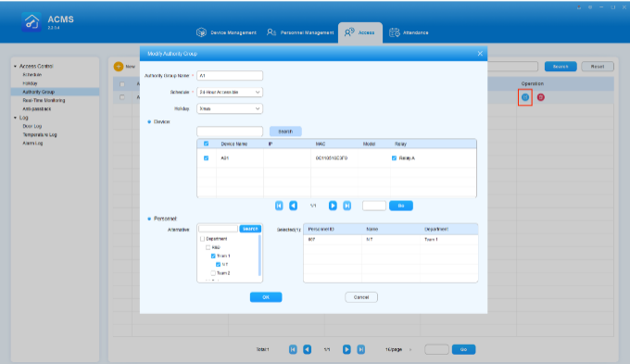Go to the next device page in the dialog

click(333, 206)
